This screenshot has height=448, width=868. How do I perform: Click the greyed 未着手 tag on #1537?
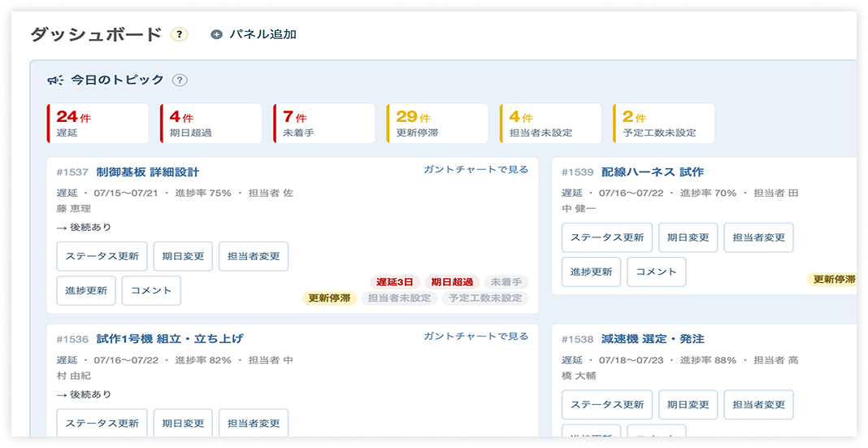pyautogui.click(x=506, y=282)
